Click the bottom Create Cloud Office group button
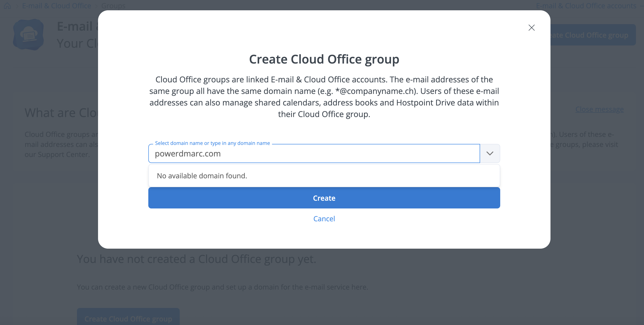 (x=128, y=318)
